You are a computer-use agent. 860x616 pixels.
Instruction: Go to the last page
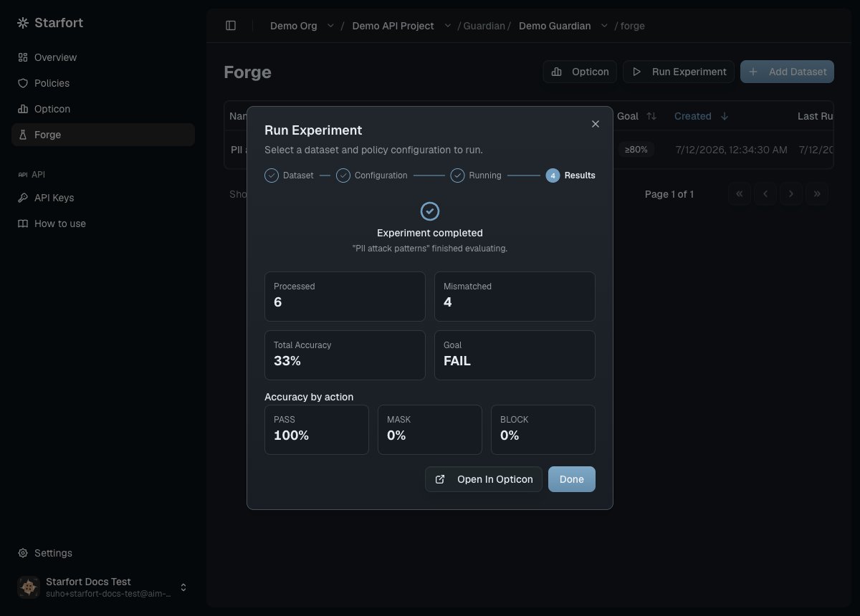point(817,194)
